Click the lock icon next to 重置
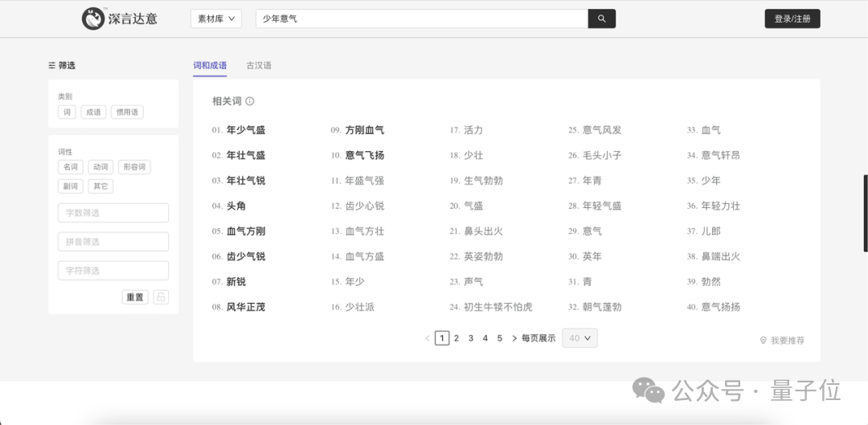Image resolution: width=868 pixels, height=425 pixels. tap(161, 297)
